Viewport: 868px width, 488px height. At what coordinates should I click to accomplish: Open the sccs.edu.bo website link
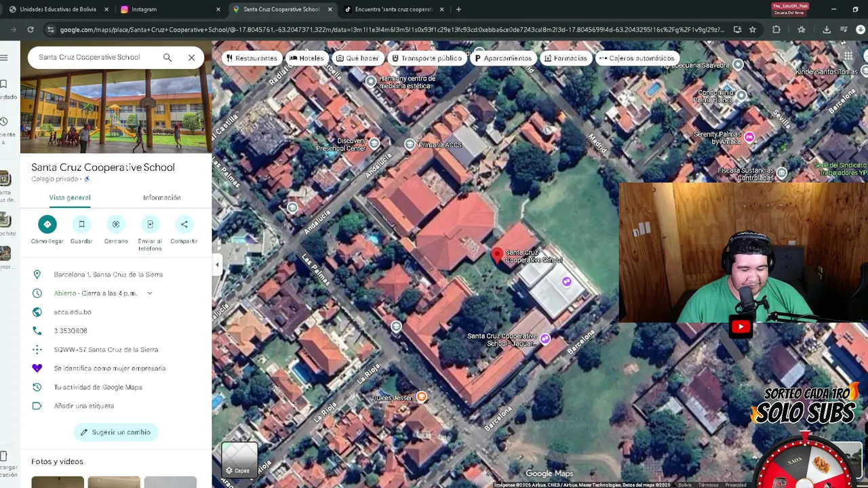click(73, 312)
